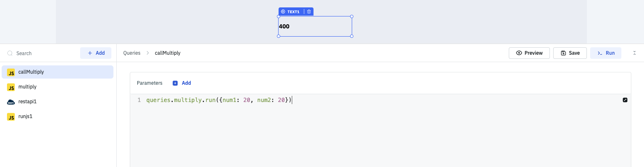This screenshot has height=167, width=644.
Task: Click the blue plus icon beside Parameters
Action: click(x=175, y=83)
